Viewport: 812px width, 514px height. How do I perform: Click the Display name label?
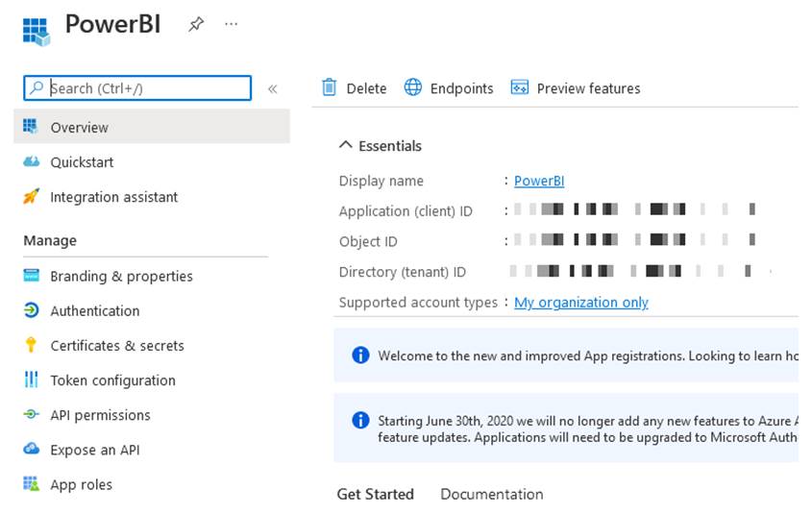point(381,181)
